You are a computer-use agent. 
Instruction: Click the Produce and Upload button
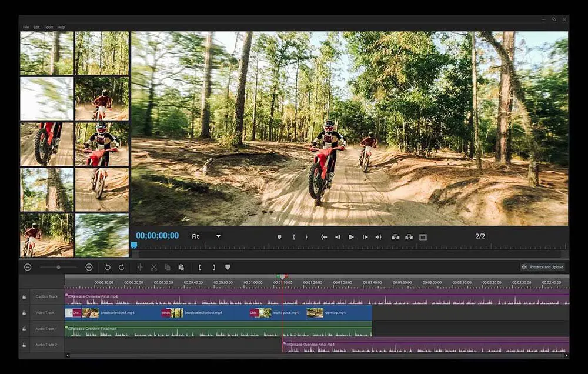[x=543, y=267]
